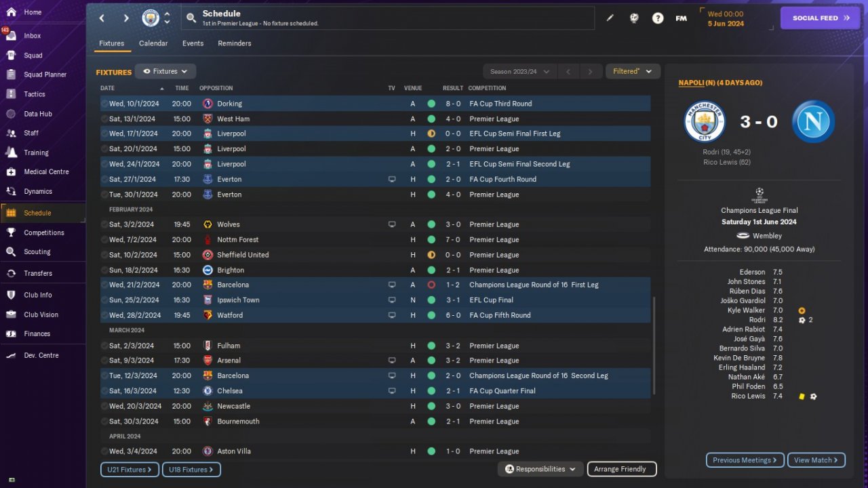The height and width of the screenshot is (488, 868).
Task: Sort by the Competition column header
Action: point(487,88)
